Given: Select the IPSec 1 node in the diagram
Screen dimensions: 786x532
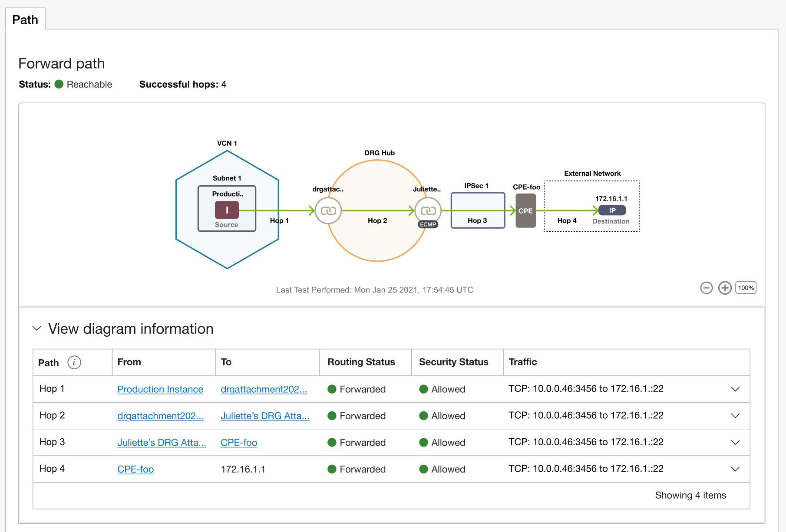Looking at the screenshot, I should [478, 210].
